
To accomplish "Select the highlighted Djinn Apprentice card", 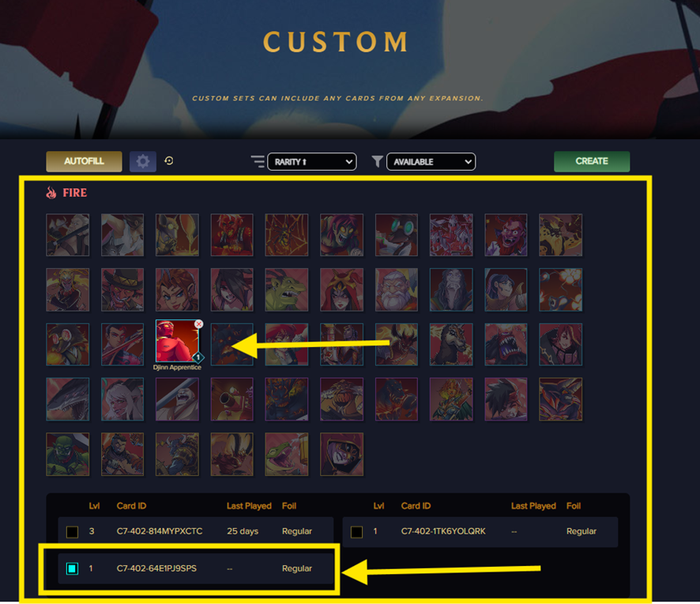I will point(177,341).
